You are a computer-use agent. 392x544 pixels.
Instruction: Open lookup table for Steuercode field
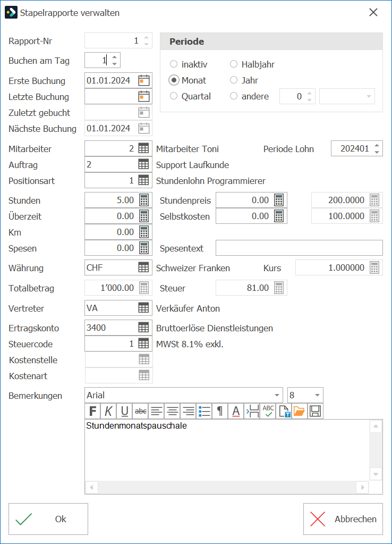pyautogui.click(x=143, y=344)
